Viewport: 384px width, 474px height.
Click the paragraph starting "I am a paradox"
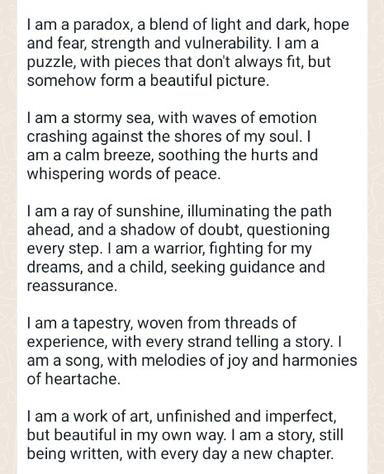pos(188,53)
